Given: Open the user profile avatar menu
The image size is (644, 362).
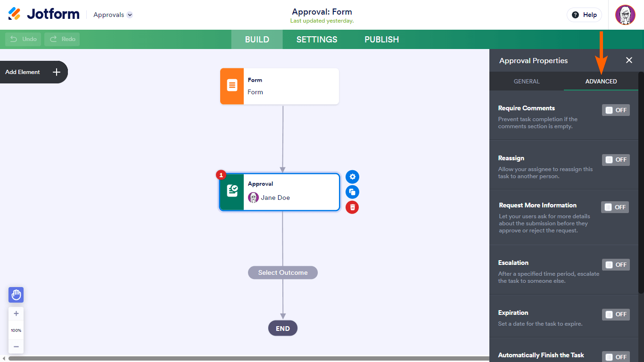Looking at the screenshot, I should [x=625, y=15].
